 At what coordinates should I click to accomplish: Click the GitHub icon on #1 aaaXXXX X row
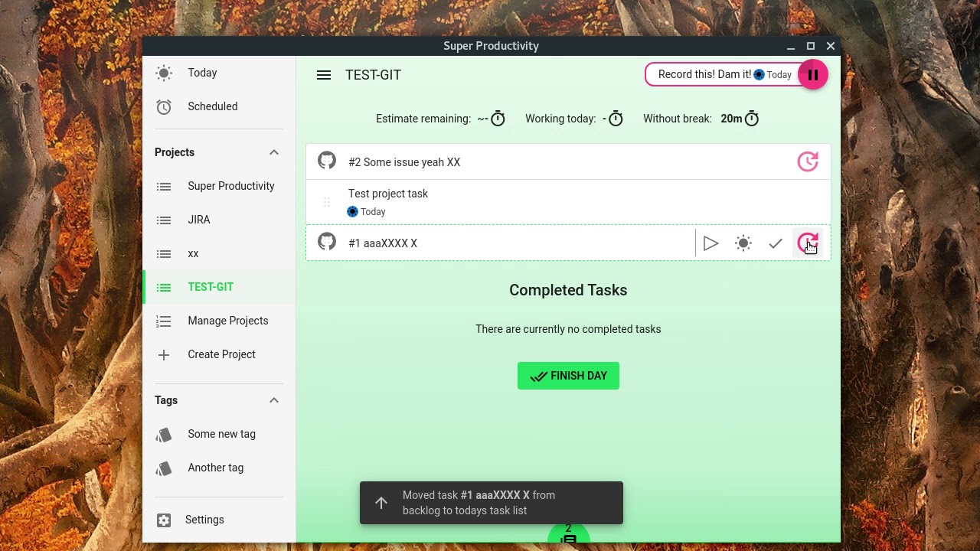pyautogui.click(x=327, y=242)
